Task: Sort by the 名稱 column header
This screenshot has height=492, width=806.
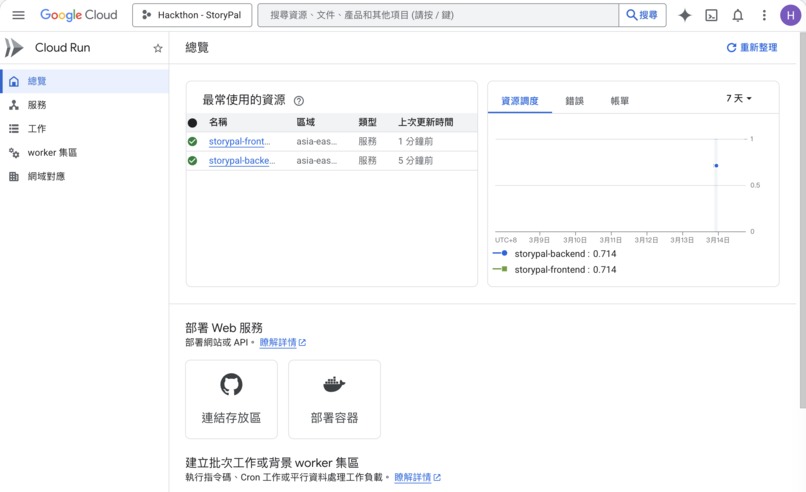Action: click(x=218, y=122)
